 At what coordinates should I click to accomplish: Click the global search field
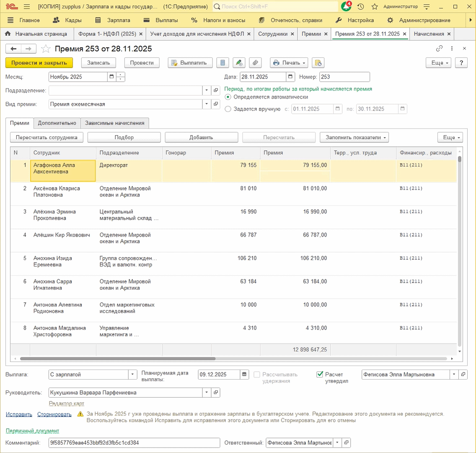pyautogui.click(x=275, y=6)
